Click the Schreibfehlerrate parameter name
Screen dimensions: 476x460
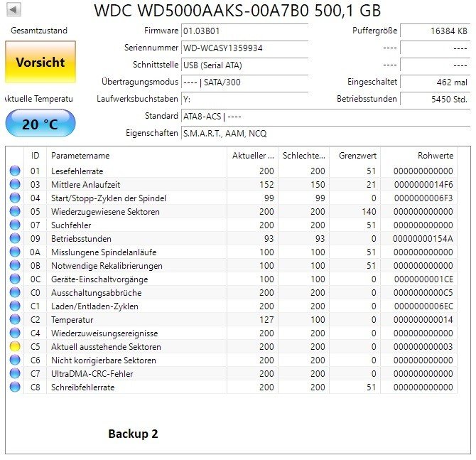click(x=82, y=387)
